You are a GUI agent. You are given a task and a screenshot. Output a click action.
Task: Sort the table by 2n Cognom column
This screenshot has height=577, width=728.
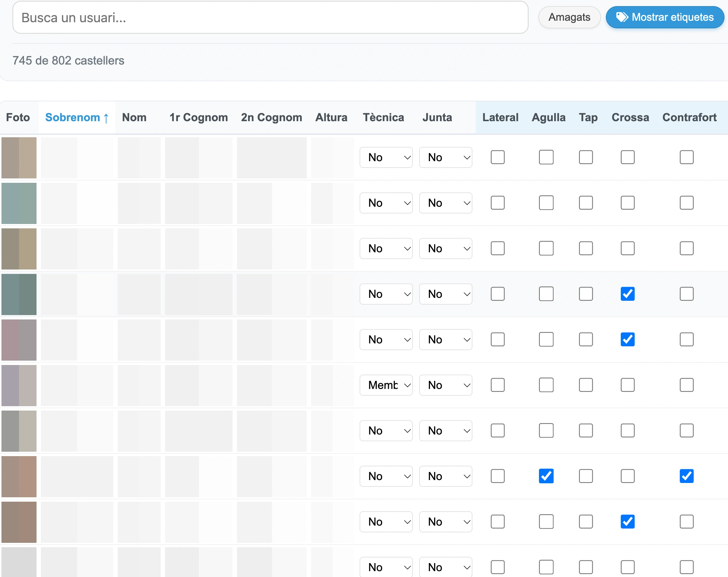click(x=271, y=117)
